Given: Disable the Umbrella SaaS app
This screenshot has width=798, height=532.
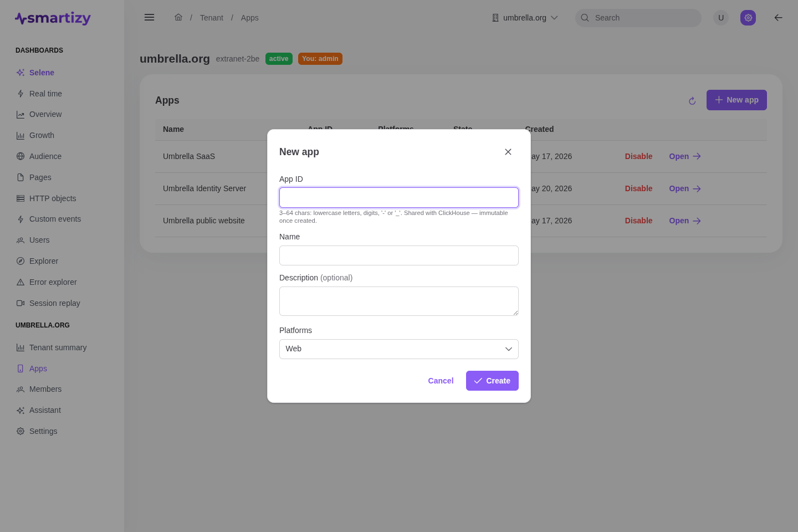Looking at the screenshot, I should point(638,156).
